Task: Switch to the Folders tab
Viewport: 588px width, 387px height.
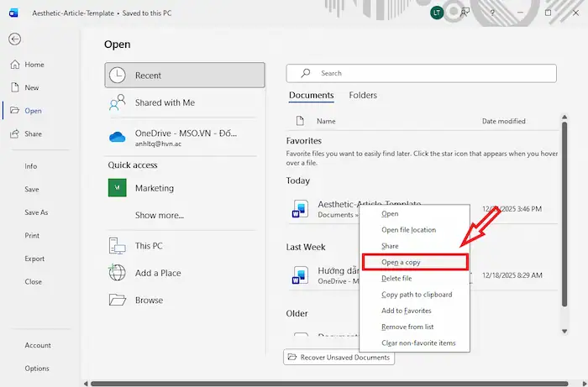Action: [363, 96]
